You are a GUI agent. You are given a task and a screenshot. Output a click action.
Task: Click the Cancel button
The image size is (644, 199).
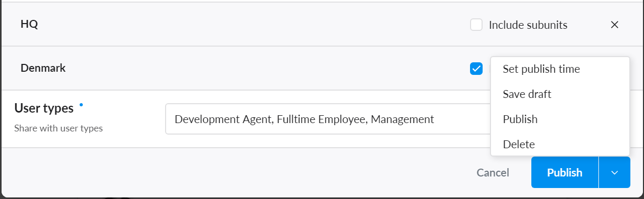[x=493, y=172]
